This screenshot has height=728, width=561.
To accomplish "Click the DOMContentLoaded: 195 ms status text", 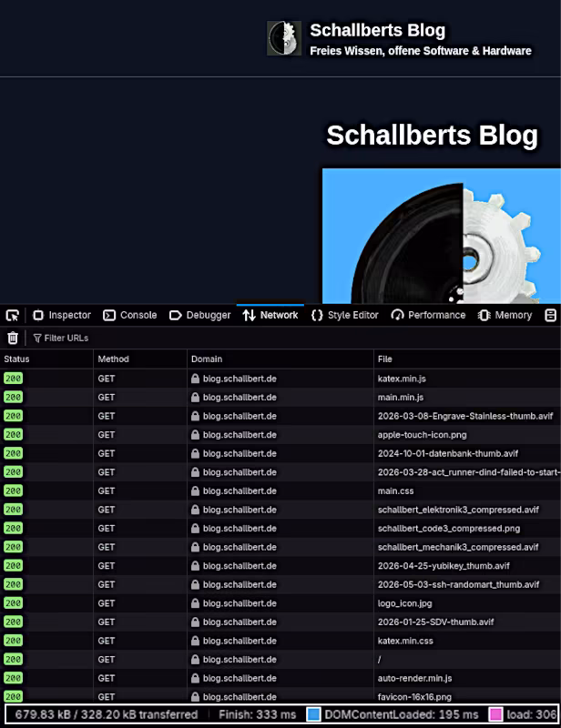I will (x=402, y=714).
